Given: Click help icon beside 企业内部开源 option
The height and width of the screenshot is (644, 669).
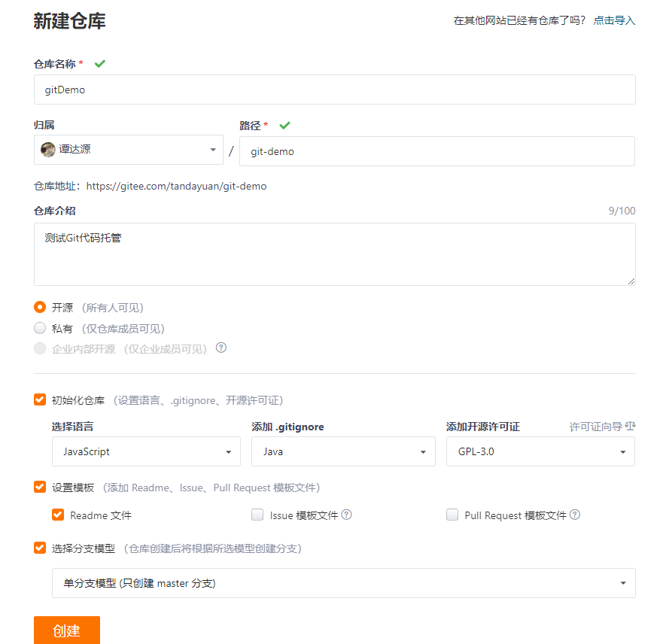Looking at the screenshot, I should [221, 348].
